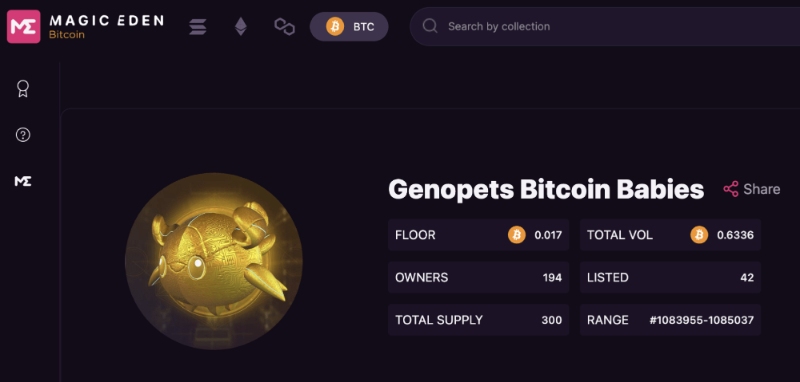
Task: Share the Genopets Bitcoin Babies collection
Action: (x=752, y=189)
